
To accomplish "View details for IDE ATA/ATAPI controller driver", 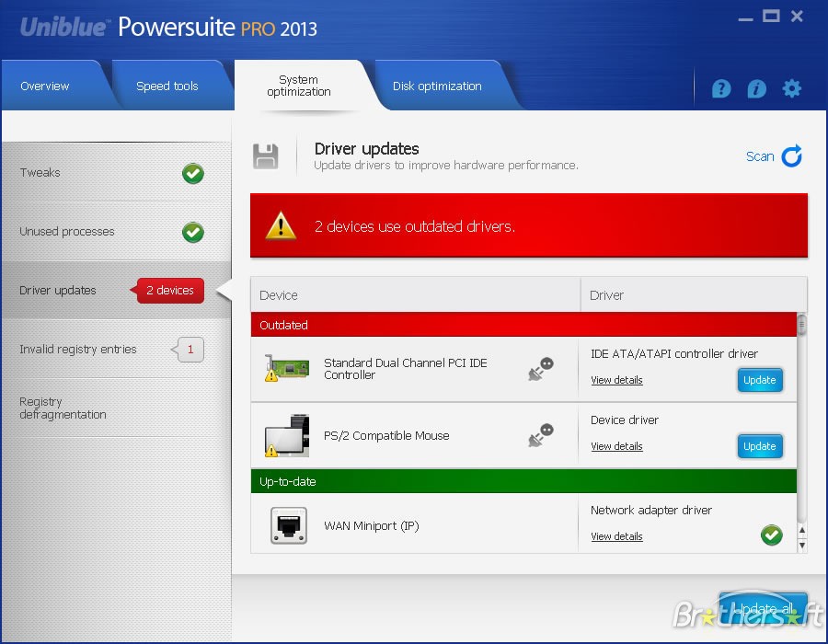I will click(616, 380).
